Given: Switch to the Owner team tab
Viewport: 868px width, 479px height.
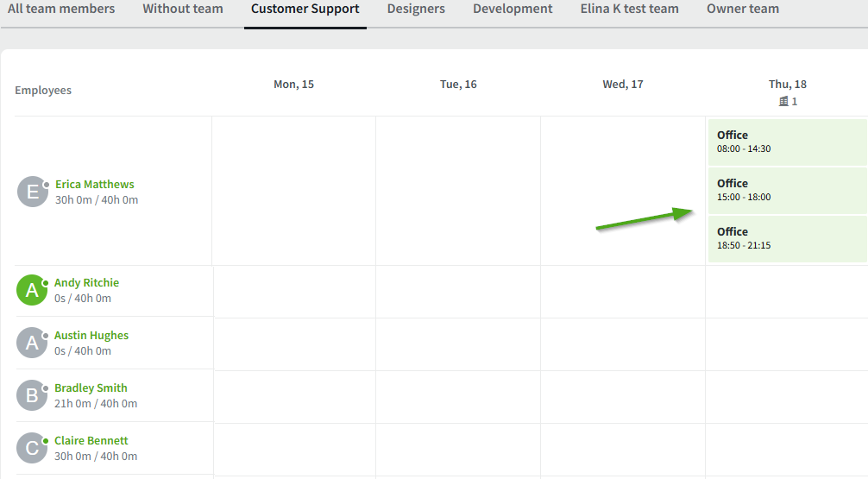Looking at the screenshot, I should tap(742, 9).
